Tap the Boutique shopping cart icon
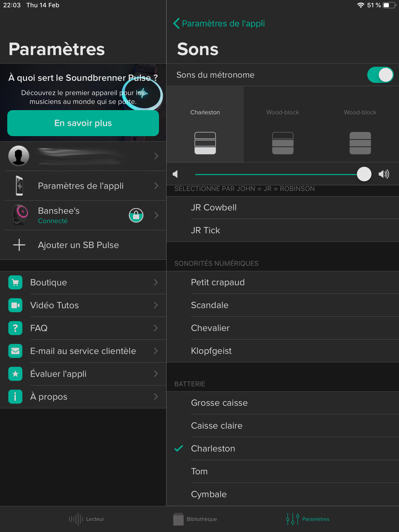 pyautogui.click(x=15, y=282)
